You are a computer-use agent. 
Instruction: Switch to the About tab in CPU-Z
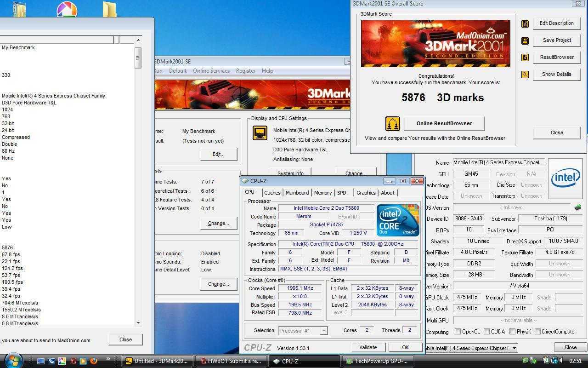click(x=388, y=193)
